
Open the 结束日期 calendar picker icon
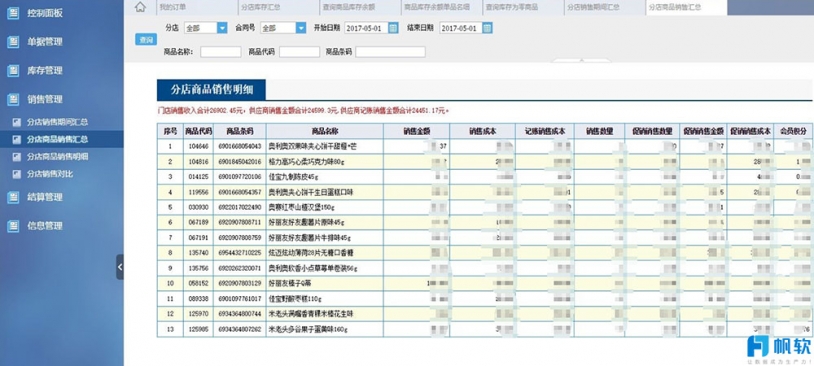tap(487, 28)
